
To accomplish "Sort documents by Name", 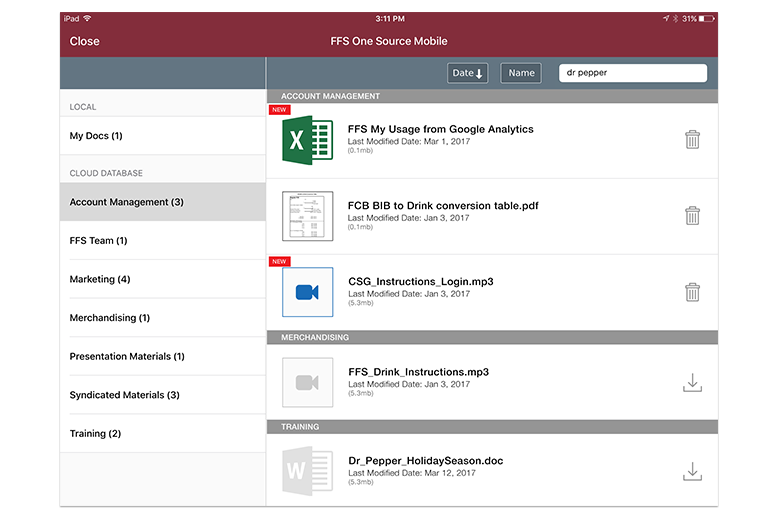I will 521,73.
